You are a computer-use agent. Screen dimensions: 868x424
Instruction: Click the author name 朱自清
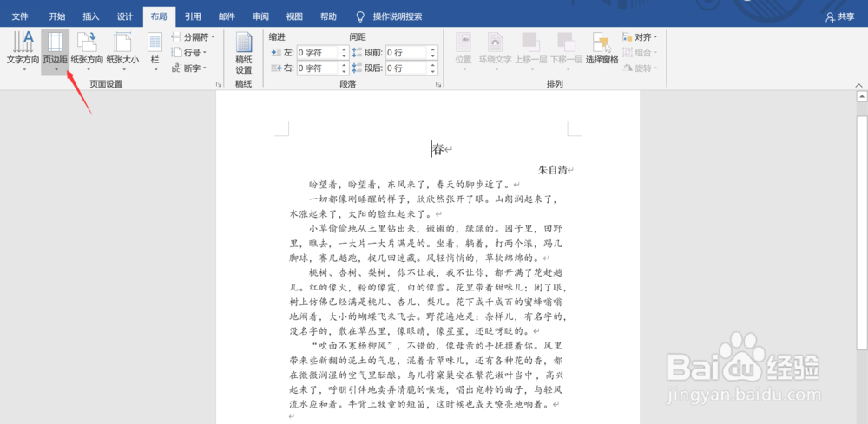tap(553, 170)
